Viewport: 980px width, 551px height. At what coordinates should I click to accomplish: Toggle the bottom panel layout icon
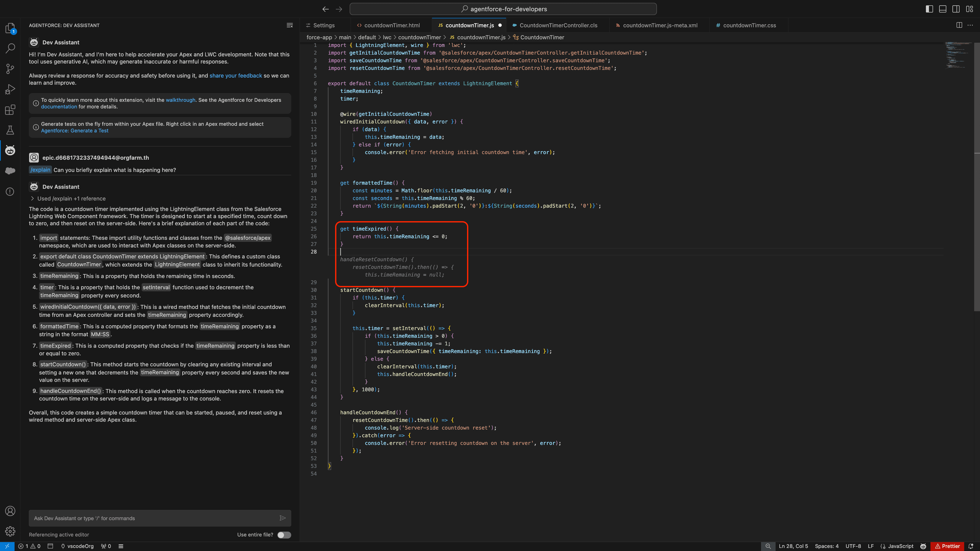(x=943, y=9)
